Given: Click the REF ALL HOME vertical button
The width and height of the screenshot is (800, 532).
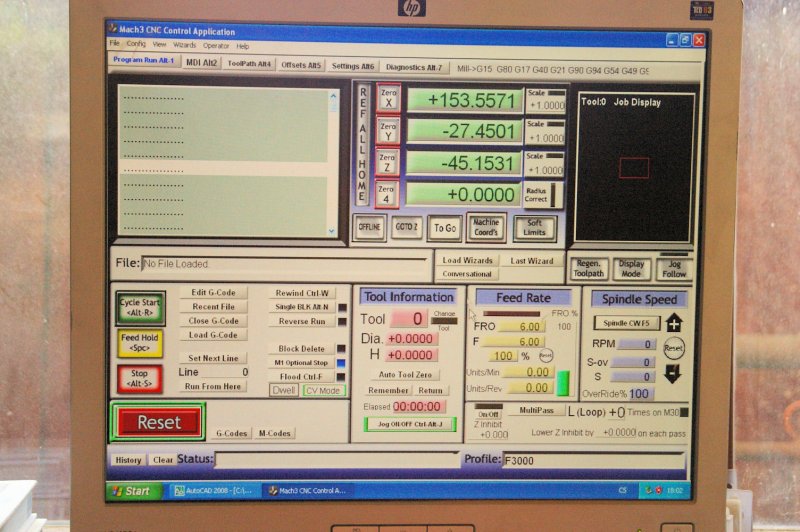Looking at the screenshot, I should (x=362, y=144).
